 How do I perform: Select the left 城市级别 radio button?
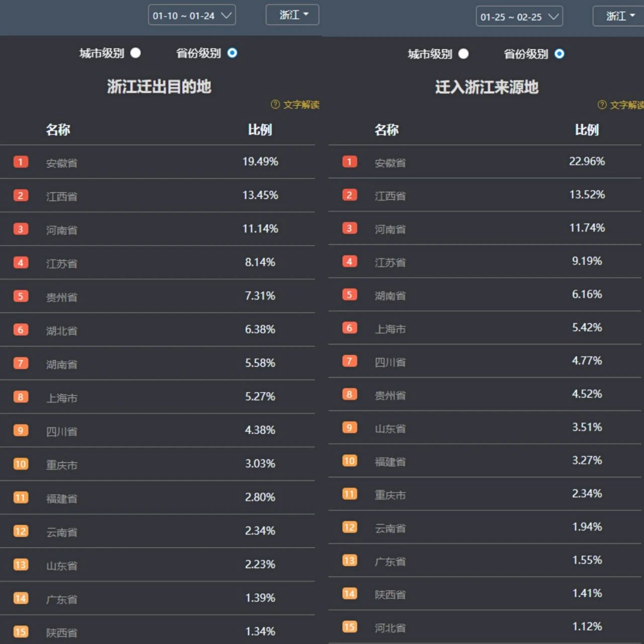point(136,53)
